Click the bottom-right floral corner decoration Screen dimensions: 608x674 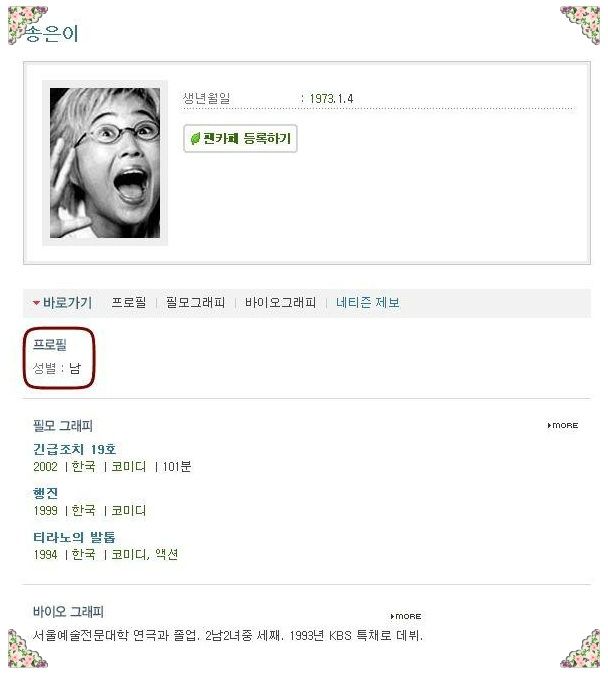tap(580, 649)
